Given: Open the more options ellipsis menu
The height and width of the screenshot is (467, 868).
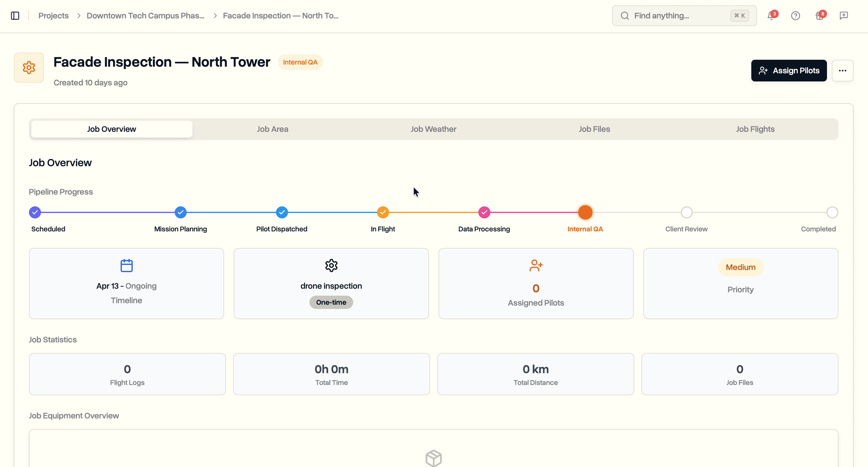Looking at the screenshot, I should click(843, 70).
